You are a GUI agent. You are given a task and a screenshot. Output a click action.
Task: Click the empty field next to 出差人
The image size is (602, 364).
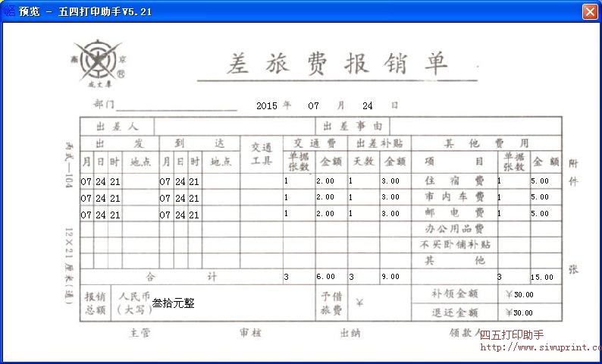(x=234, y=127)
